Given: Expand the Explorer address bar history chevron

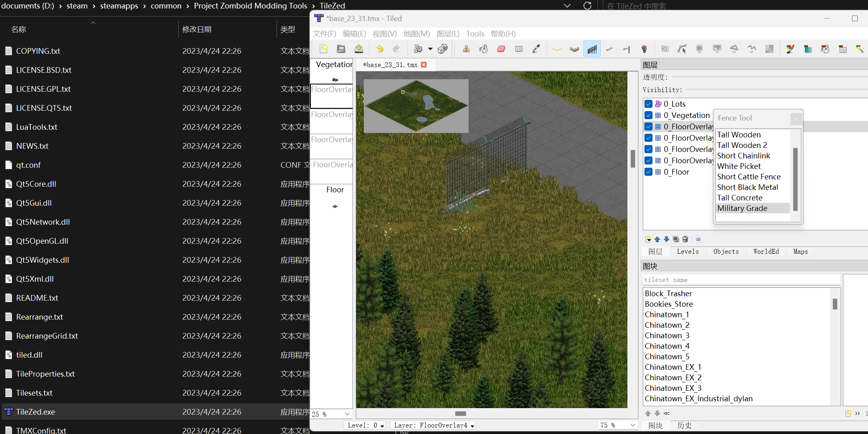Looking at the screenshot, I should (567, 6).
